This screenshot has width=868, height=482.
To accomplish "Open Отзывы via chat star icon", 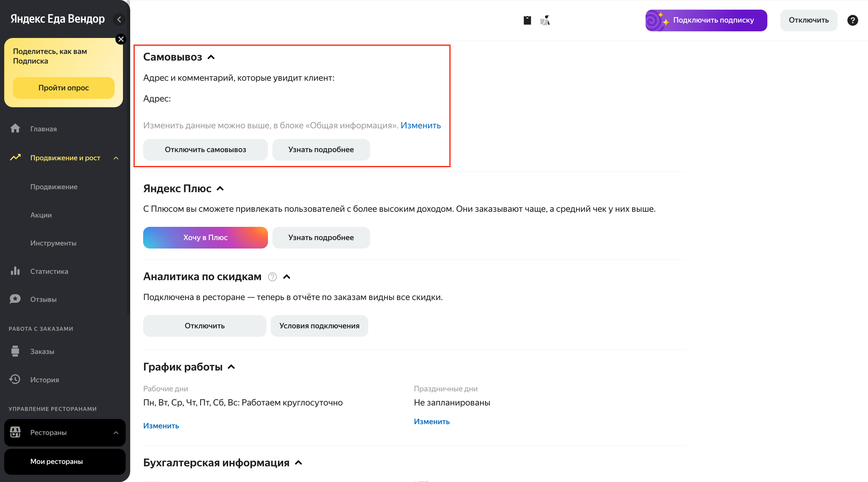I will pyautogui.click(x=15, y=299).
